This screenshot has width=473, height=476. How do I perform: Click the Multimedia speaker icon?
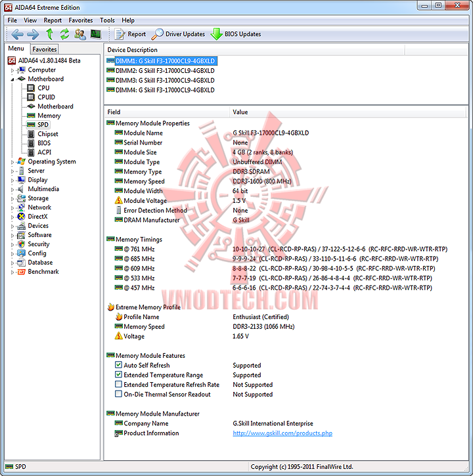pos(21,189)
